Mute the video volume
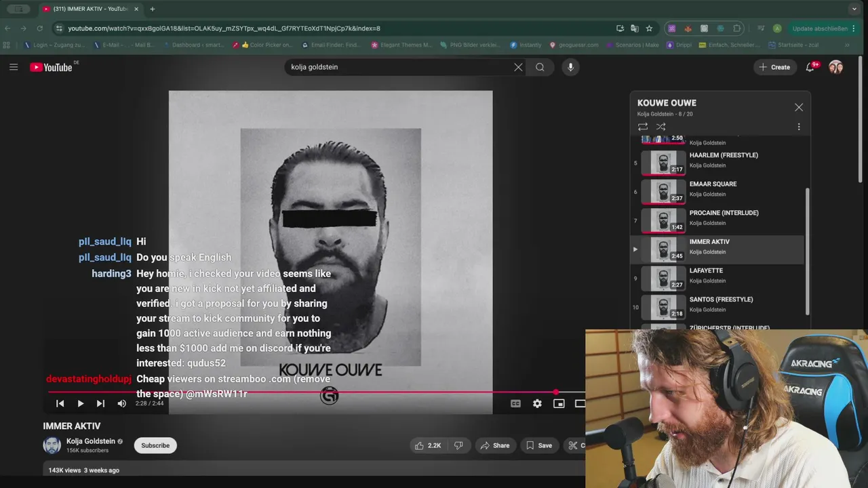The height and width of the screenshot is (488, 868). 121,403
